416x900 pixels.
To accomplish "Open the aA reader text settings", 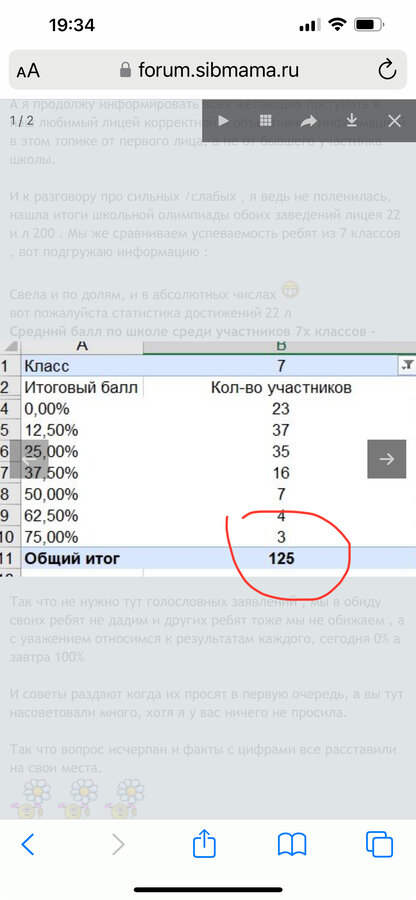I will pos(28,71).
